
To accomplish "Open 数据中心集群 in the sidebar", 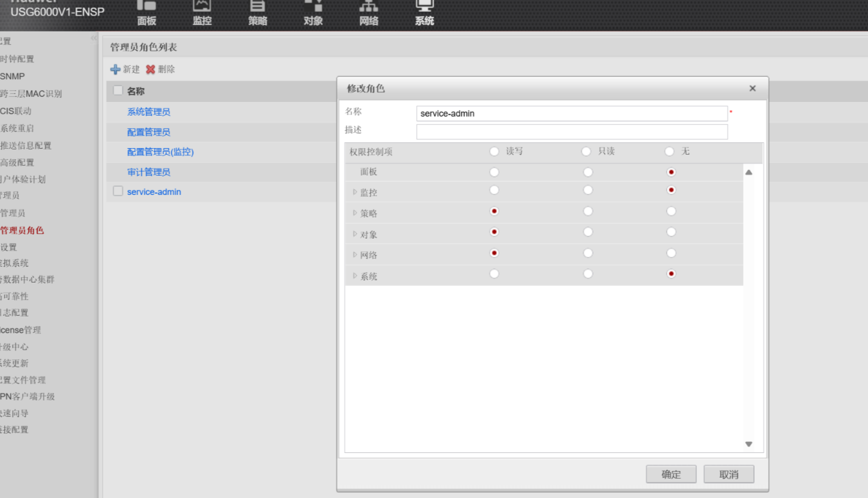I will [27, 280].
